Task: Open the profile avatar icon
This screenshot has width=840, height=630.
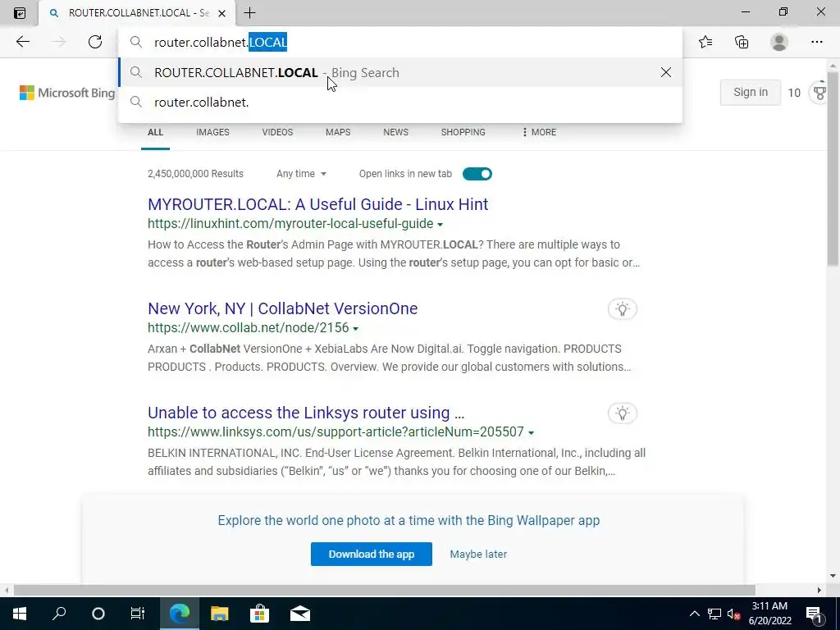Action: point(779,42)
